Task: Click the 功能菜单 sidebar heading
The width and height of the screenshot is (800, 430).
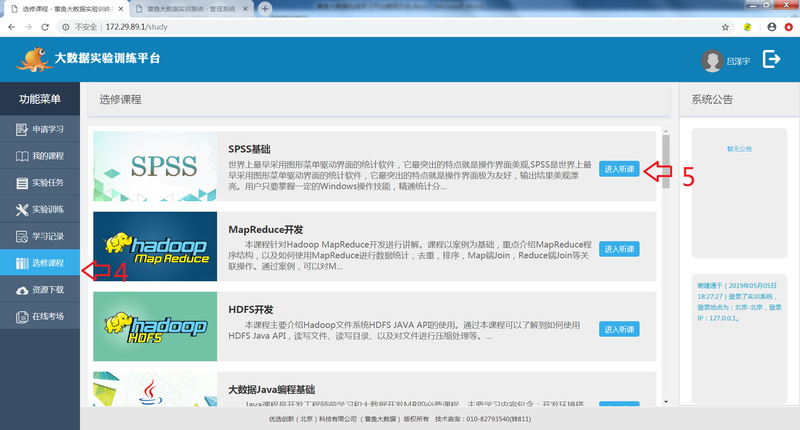Action: (x=40, y=99)
